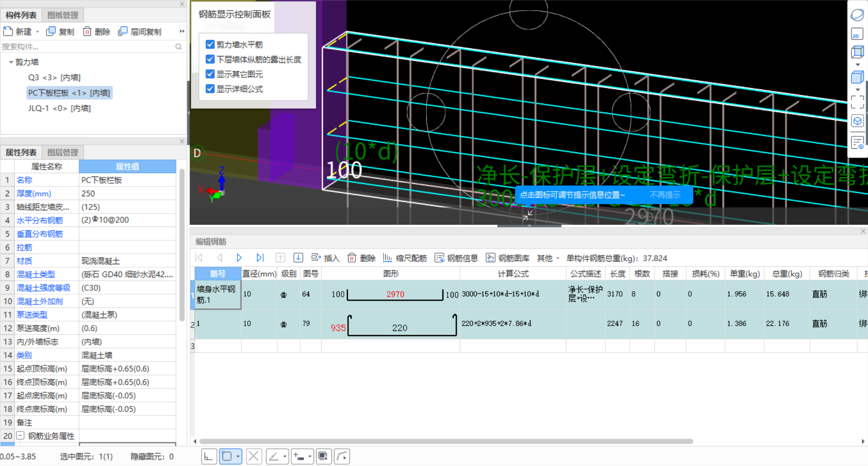Toggle 显示详细公式 checkbox
This screenshot has height=466, width=868.
(210, 89)
